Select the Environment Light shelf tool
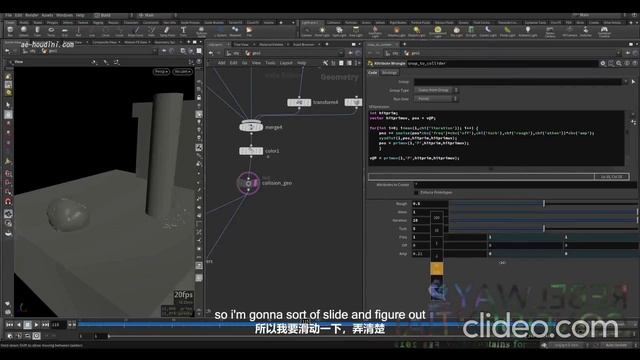 (438, 31)
